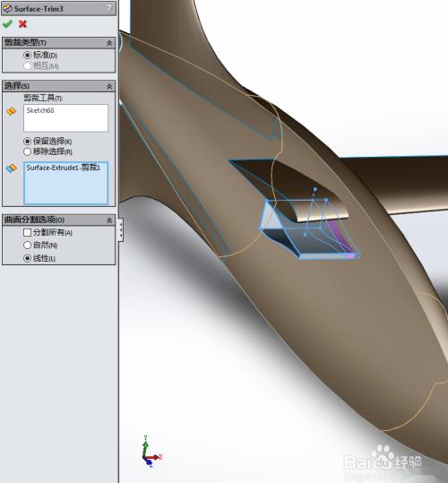The width and height of the screenshot is (448, 483).
Task: Collapse the 选择 section
Action: 109,86
